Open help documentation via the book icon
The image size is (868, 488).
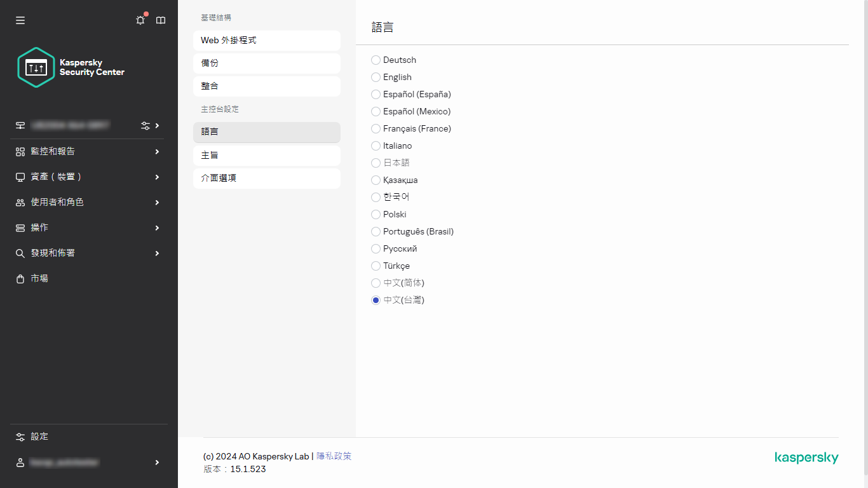tap(160, 20)
